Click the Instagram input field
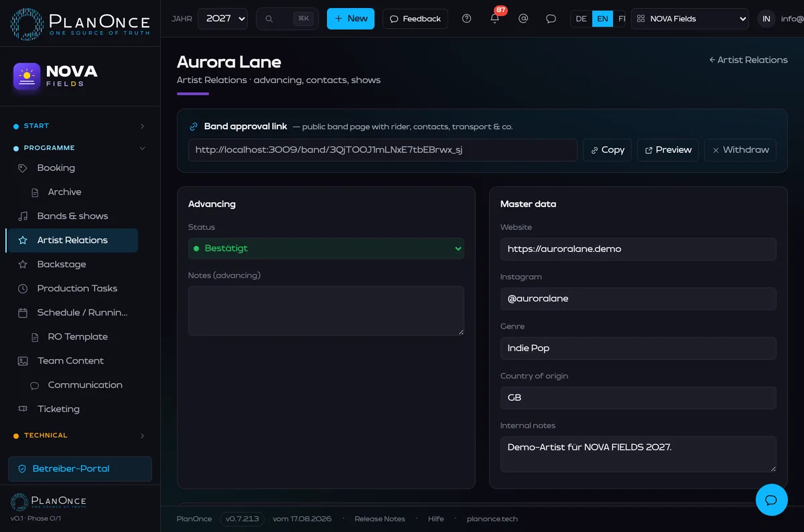 pyautogui.click(x=639, y=299)
